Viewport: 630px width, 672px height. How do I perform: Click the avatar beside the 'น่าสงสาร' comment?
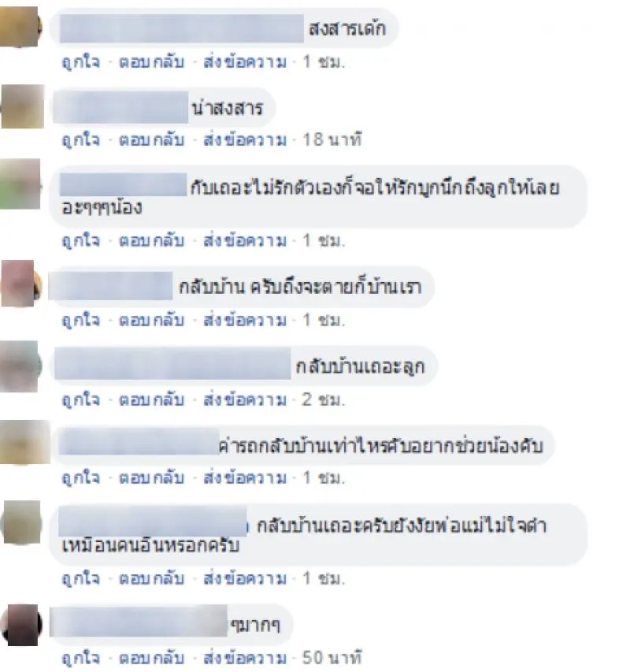point(22,106)
